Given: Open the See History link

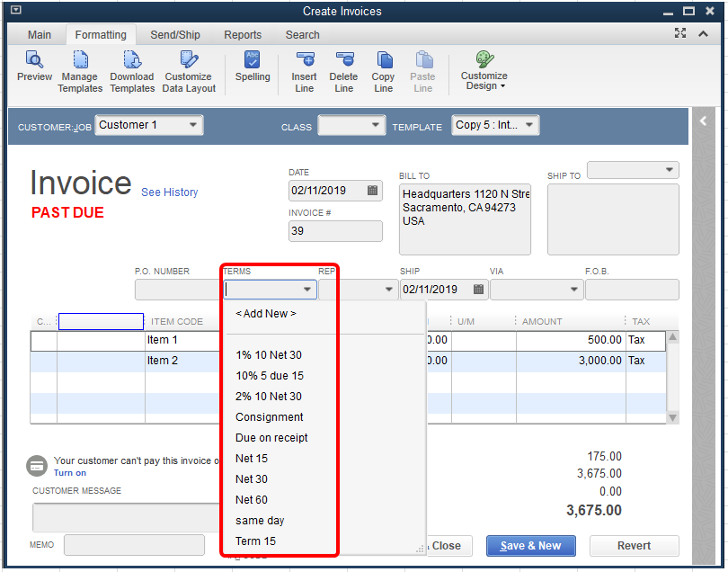Looking at the screenshot, I should click(169, 192).
